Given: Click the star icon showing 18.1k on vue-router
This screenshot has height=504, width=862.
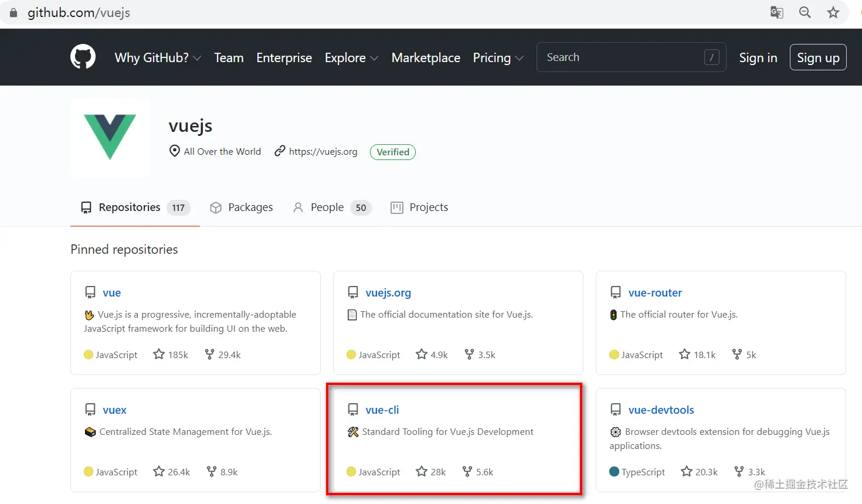Looking at the screenshot, I should [x=684, y=354].
